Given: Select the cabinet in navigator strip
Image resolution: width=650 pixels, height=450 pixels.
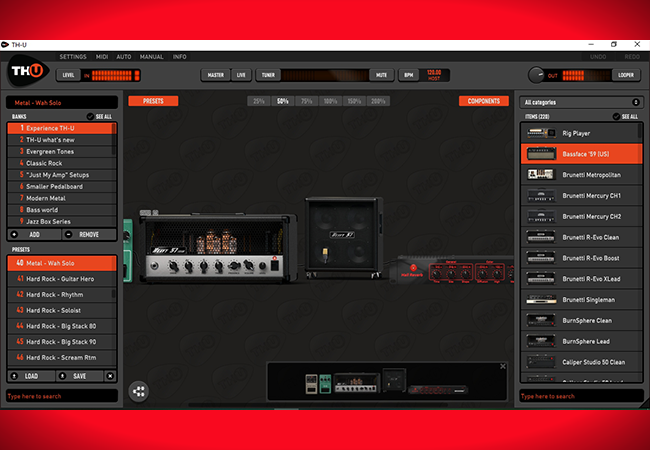Looking at the screenshot, I should [x=394, y=380].
